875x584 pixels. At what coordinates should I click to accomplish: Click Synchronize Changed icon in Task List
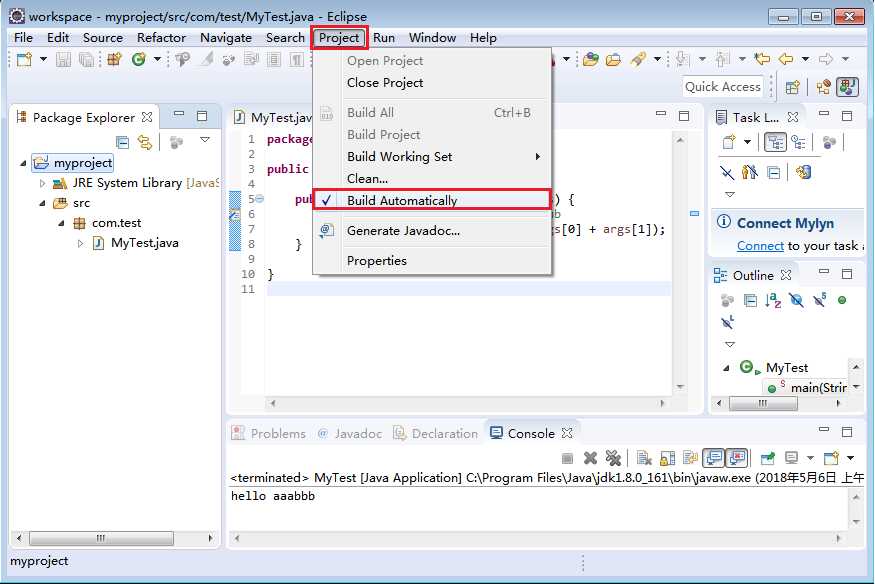click(804, 172)
